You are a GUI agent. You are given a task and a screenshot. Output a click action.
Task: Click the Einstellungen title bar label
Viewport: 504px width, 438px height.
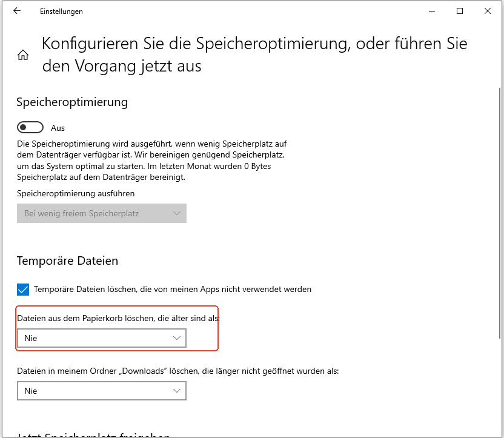[61, 11]
